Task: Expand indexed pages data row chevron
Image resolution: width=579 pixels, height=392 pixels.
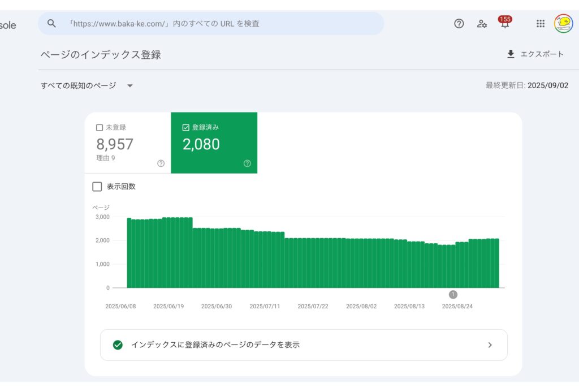Action: (x=490, y=345)
